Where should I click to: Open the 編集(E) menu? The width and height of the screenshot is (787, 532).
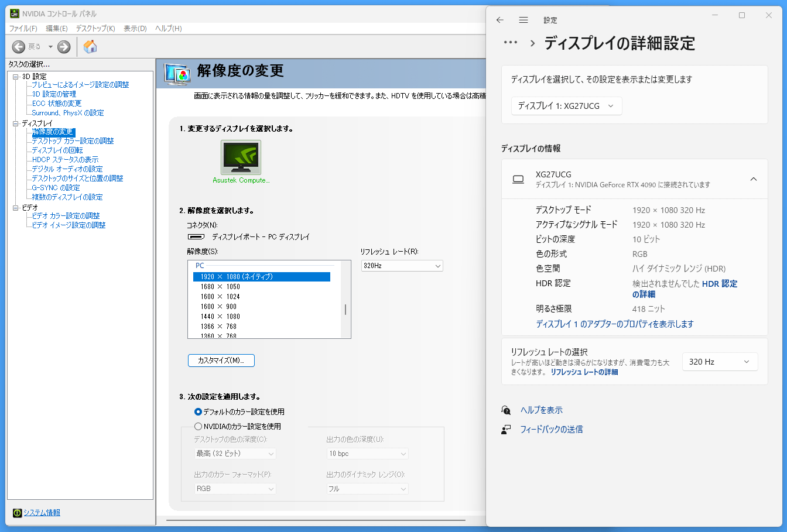point(57,29)
